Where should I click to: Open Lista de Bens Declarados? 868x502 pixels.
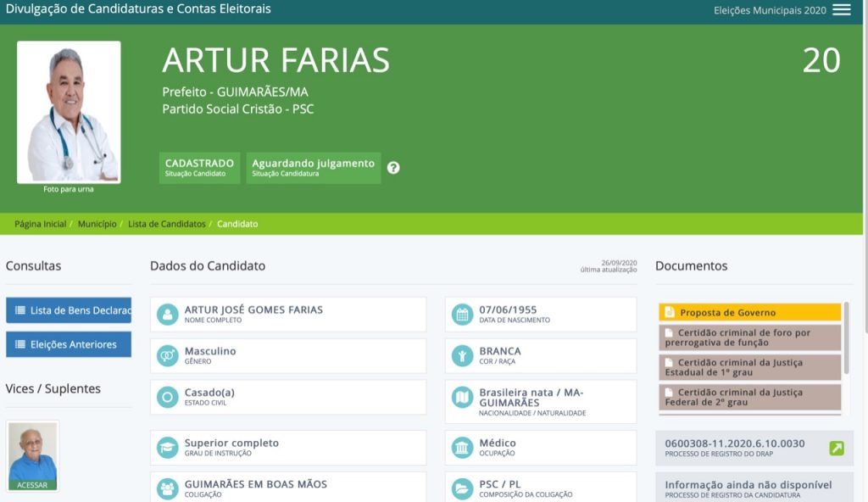pyautogui.click(x=69, y=310)
